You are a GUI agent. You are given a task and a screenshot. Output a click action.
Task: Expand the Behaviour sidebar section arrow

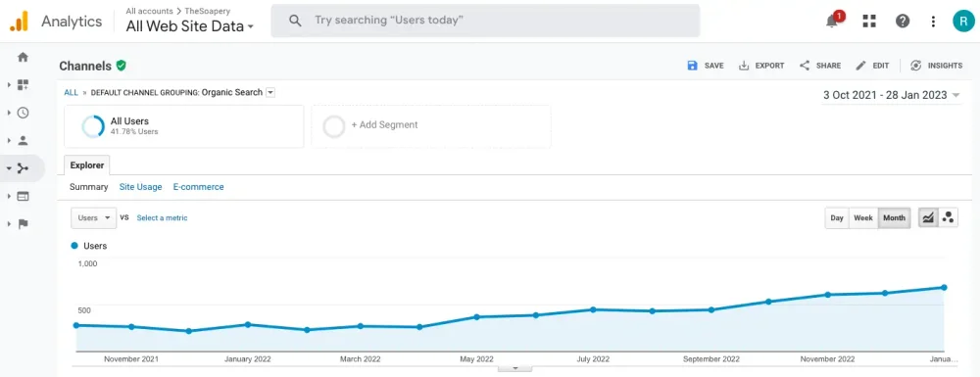pos(9,196)
